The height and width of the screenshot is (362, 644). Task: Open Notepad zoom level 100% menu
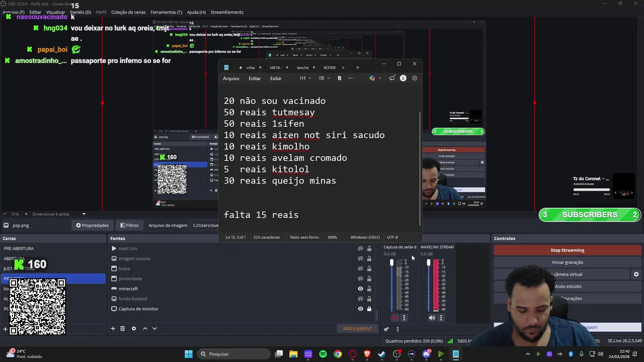pyautogui.click(x=332, y=237)
